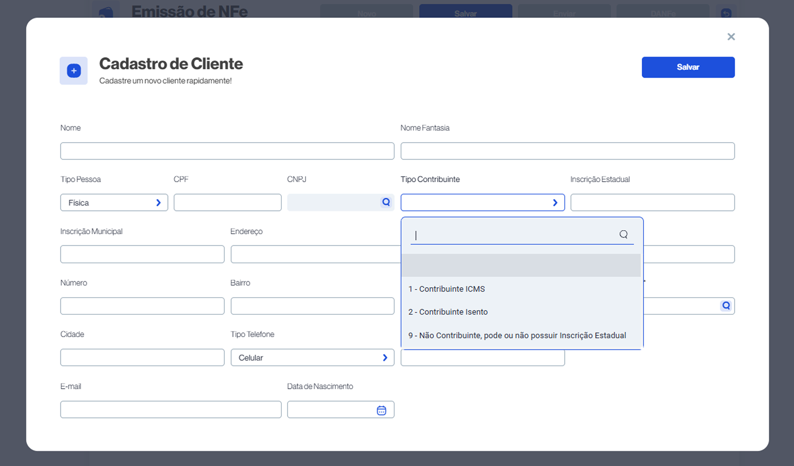The image size is (794, 466).
Task: Focus the Nome text field
Action: pos(227,151)
